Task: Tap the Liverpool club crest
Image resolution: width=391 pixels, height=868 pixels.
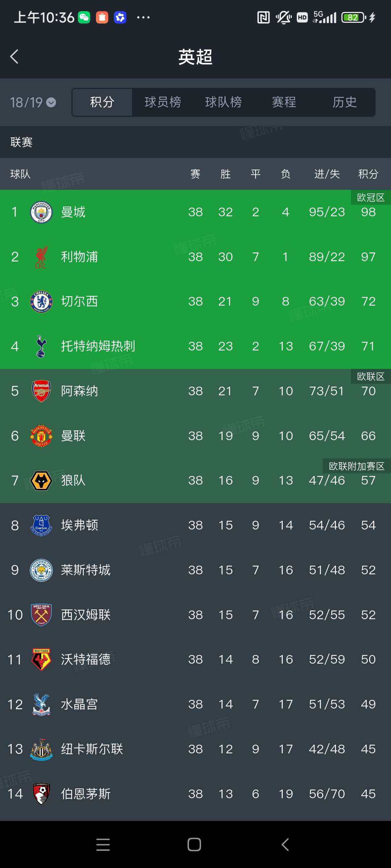Action: (x=41, y=257)
